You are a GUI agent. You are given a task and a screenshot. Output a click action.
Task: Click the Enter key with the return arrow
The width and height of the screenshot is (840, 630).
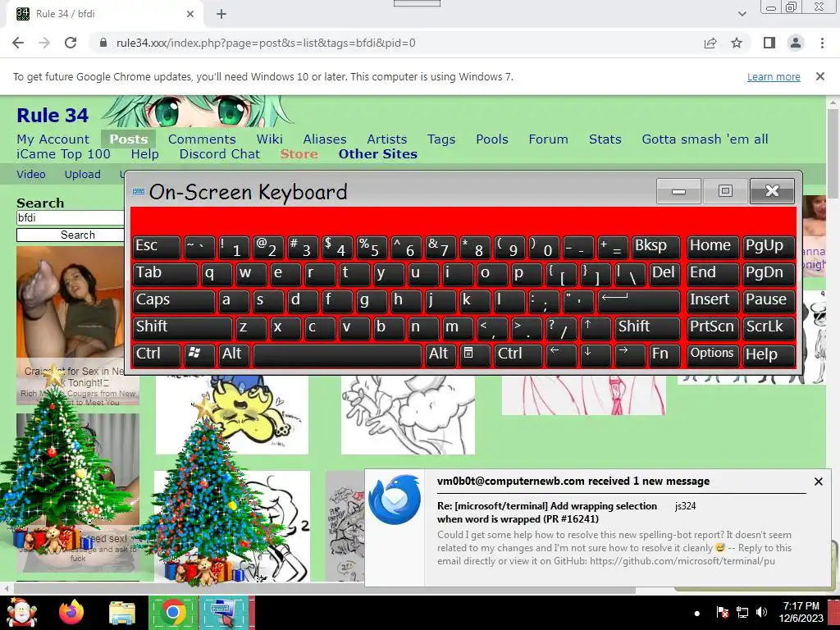tap(639, 300)
